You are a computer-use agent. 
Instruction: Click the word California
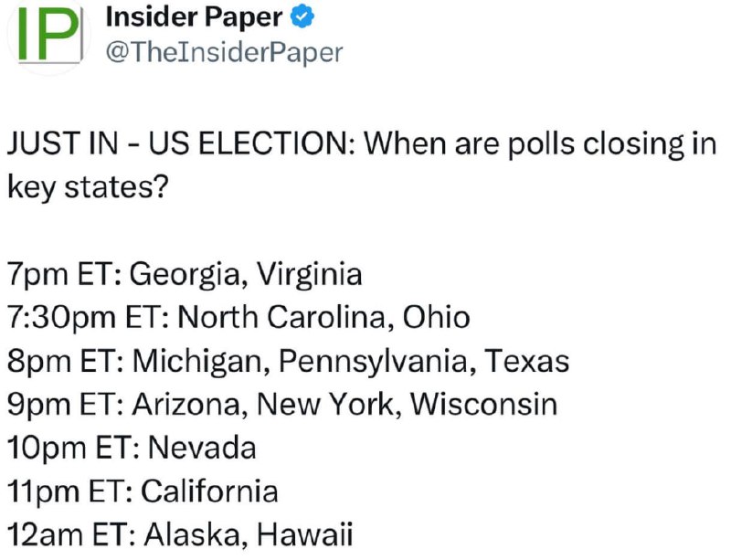[210, 491]
